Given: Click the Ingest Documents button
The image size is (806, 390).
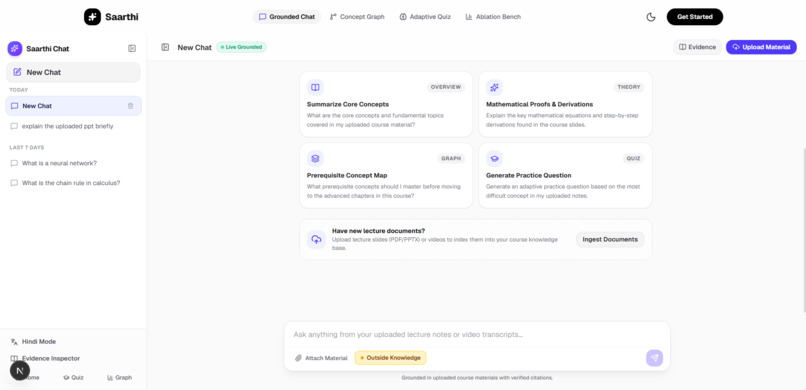Looking at the screenshot, I should (610, 239).
